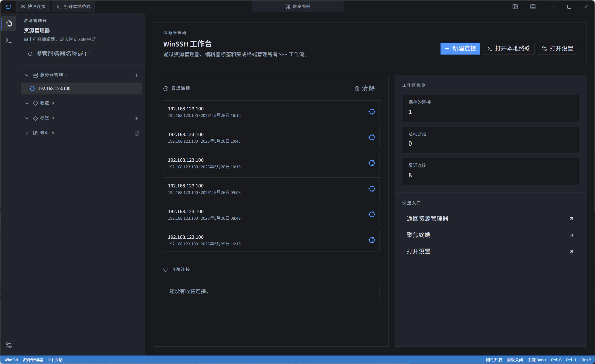Click the 快速连接 button in the title bar
Screen dimensions: 595x364
pyautogui.click(x=33, y=7)
